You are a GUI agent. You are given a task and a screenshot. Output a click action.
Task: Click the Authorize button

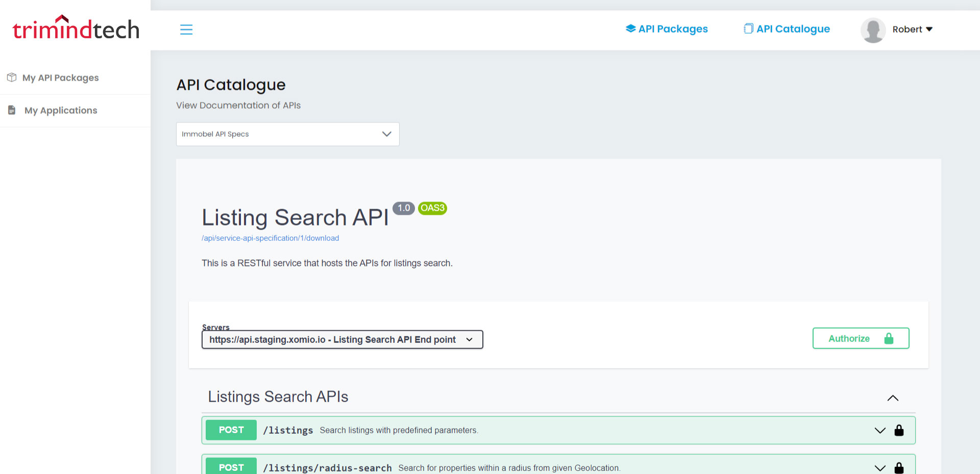tap(861, 338)
